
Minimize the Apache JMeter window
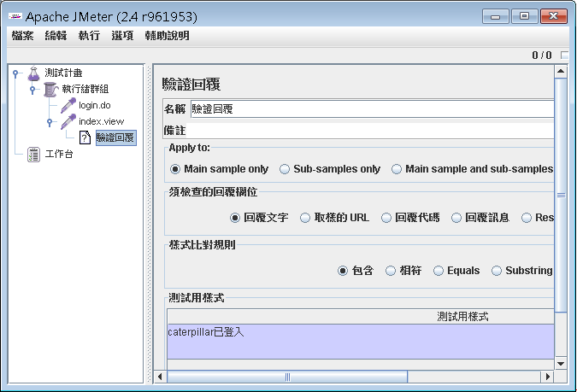495,16
